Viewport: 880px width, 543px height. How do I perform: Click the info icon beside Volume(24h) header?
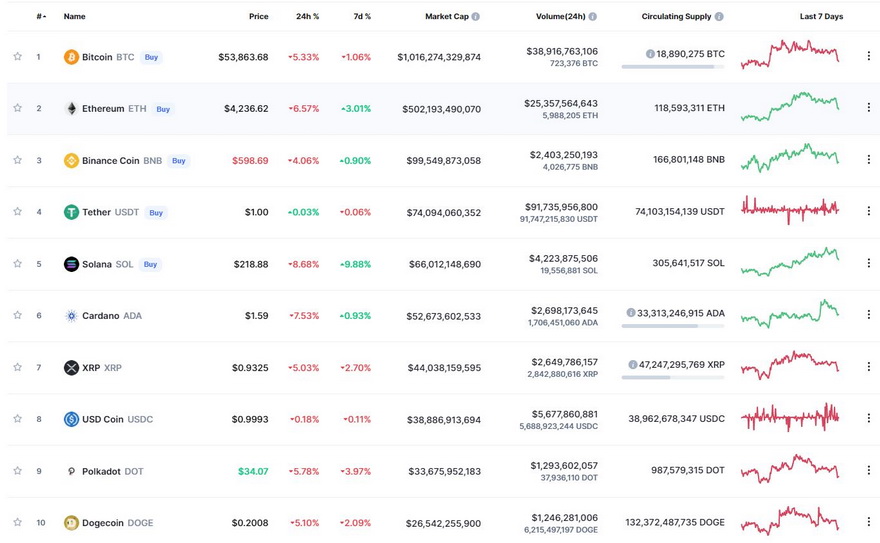[593, 16]
